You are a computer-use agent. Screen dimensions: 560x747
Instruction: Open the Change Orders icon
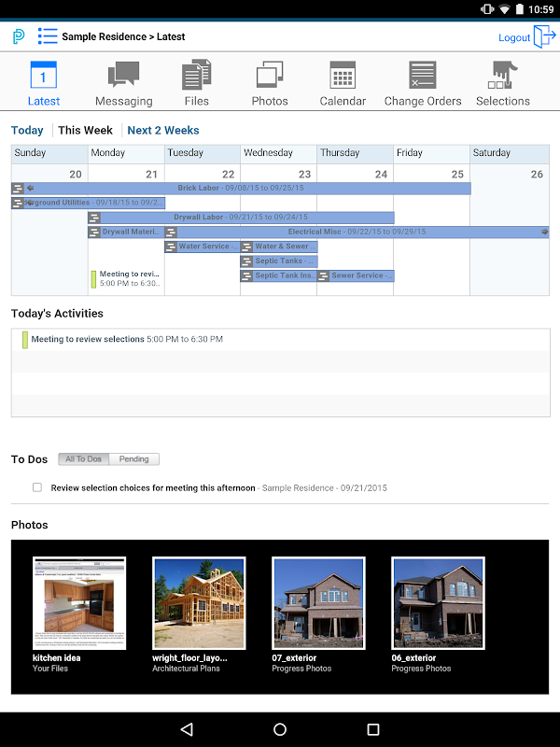(x=423, y=75)
